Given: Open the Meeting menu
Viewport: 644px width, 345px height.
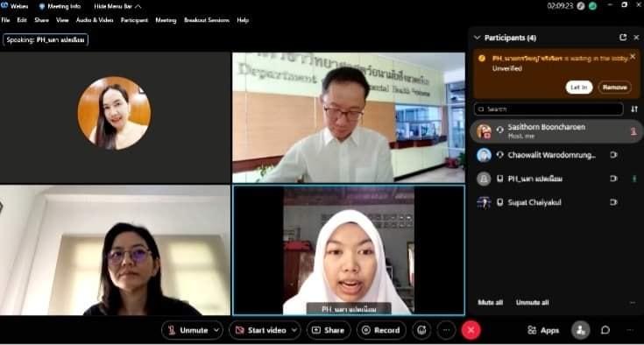Looking at the screenshot, I should [x=166, y=19].
